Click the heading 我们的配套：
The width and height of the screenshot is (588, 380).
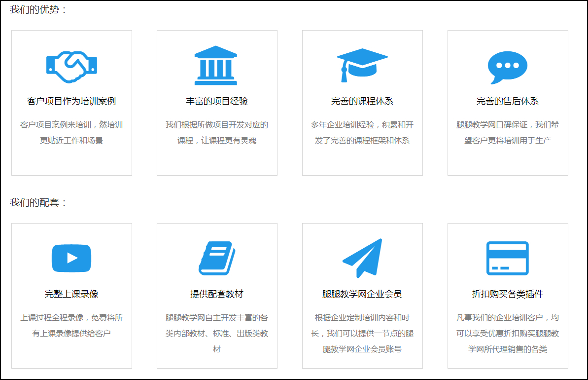[x=38, y=203]
